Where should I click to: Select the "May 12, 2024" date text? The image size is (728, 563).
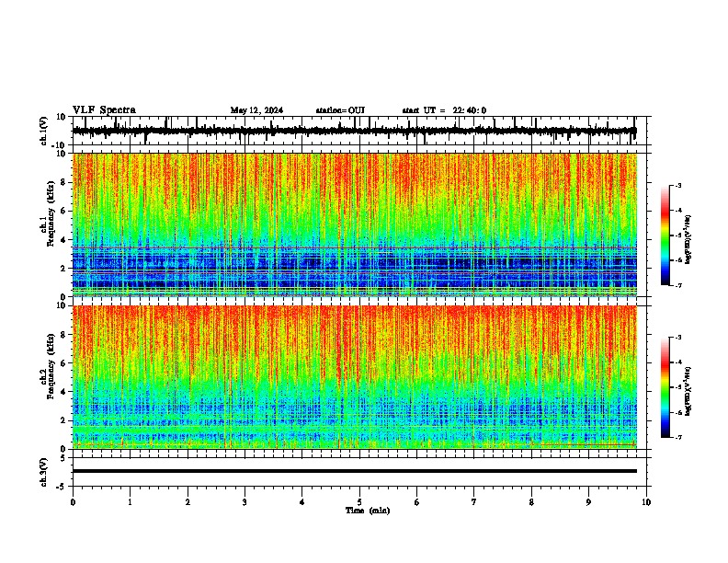[256, 110]
